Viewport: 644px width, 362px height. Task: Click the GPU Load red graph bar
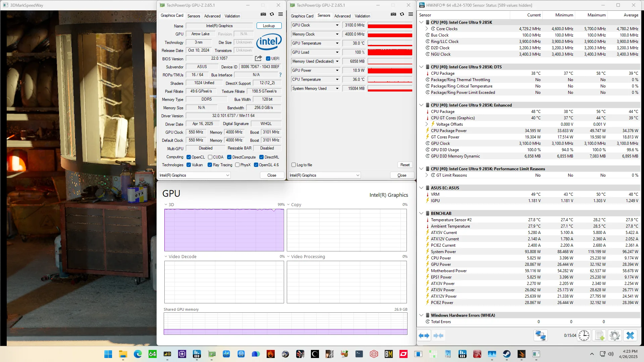(x=390, y=52)
